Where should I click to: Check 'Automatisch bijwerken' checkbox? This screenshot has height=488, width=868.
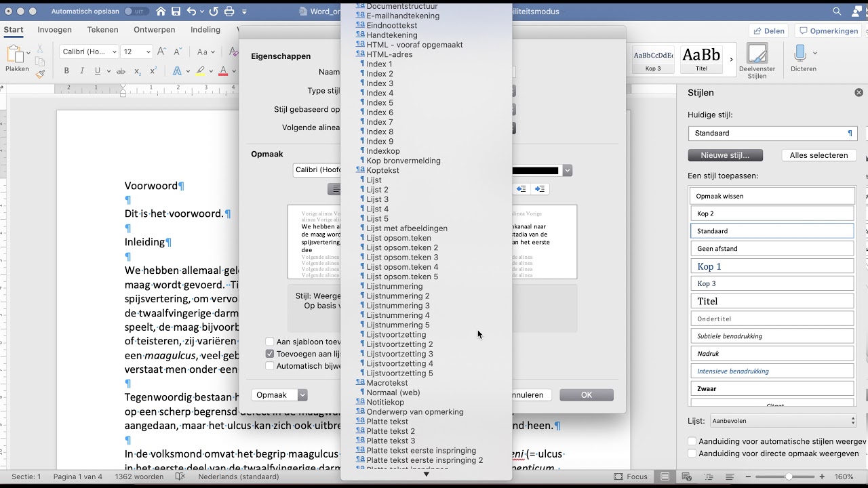click(270, 366)
